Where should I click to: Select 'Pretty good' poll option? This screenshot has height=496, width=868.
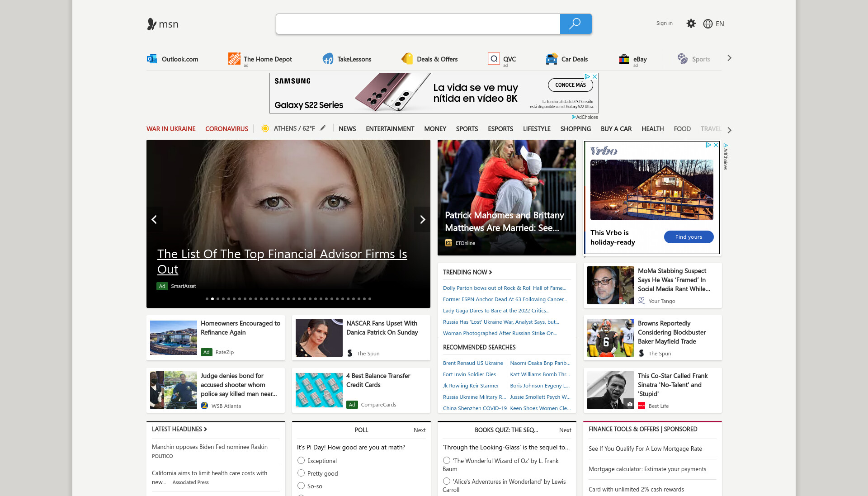point(301,473)
